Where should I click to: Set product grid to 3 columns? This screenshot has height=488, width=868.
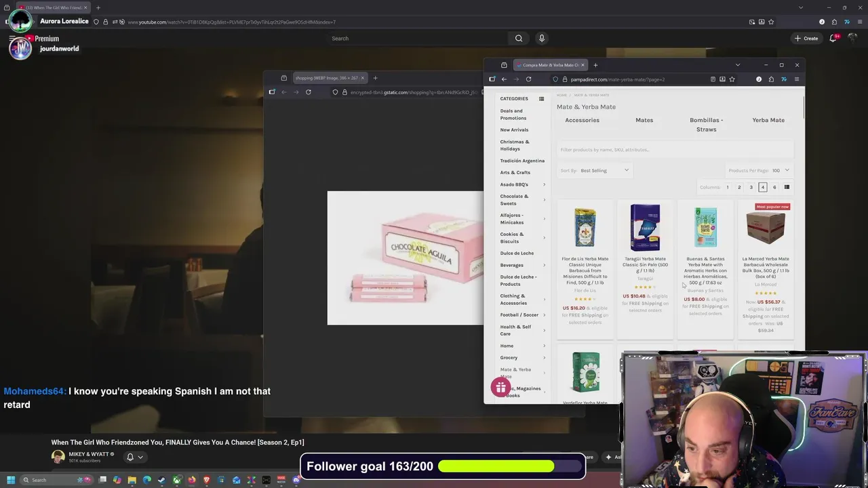(x=751, y=187)
